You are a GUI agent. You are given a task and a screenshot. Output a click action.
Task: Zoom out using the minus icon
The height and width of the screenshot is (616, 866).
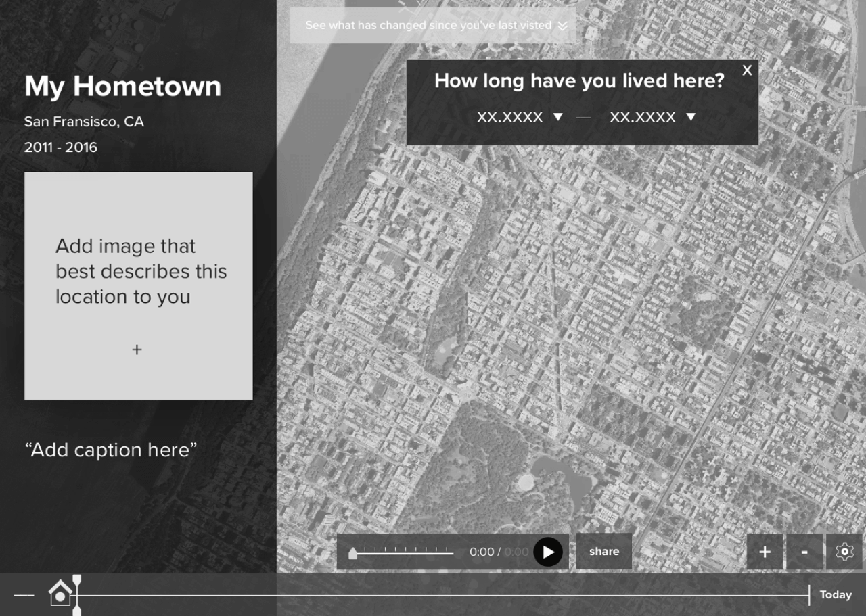pyautogui.click(x=804, y=552)
